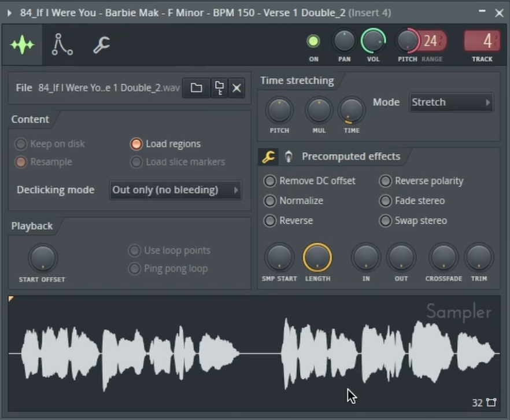Switch to envelope/instrument settings tab

point(62,45)
